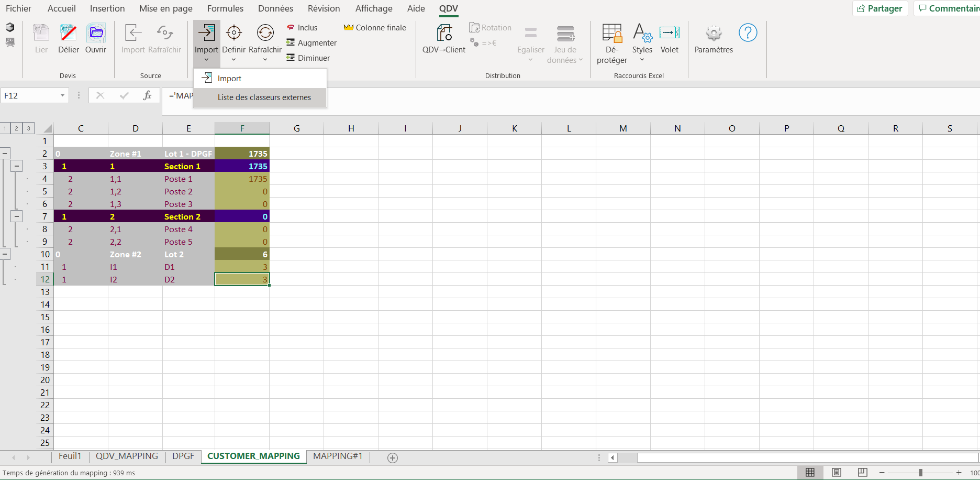Open the Formules ribbon tab

click(x=225, y=8)
